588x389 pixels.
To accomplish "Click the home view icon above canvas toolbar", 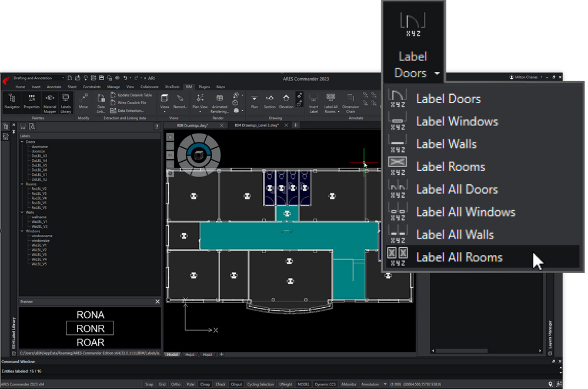I will click(x=170, y=137).
